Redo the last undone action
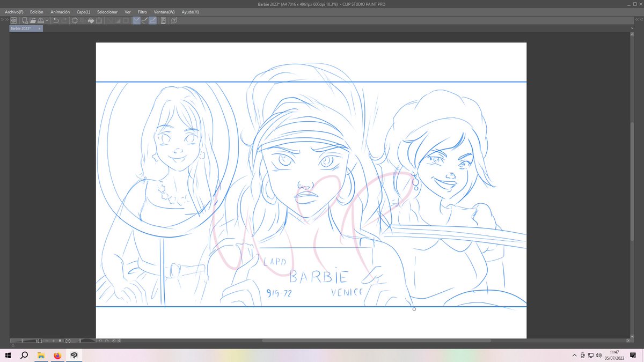The width and height of the screenshot is (644, 362). coord(64,20)
